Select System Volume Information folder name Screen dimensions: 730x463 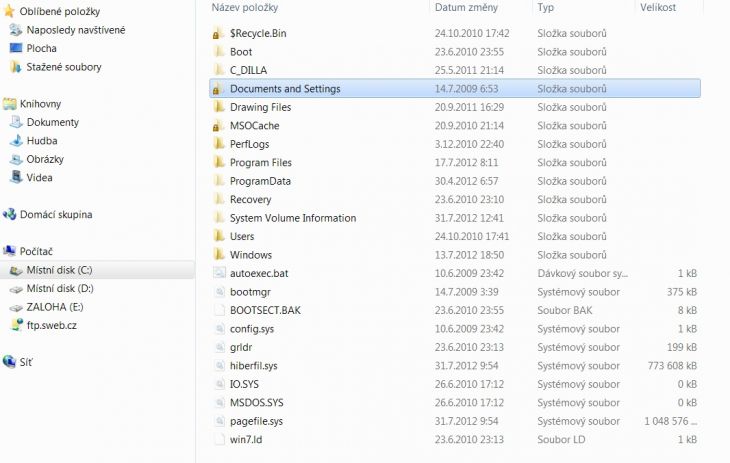point(293,218)
